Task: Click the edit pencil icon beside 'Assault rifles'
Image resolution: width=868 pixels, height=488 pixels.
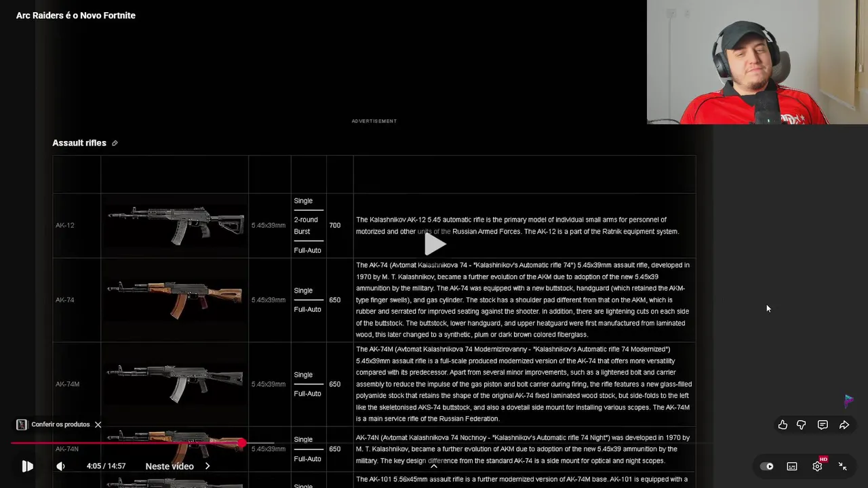Action: 115,143
